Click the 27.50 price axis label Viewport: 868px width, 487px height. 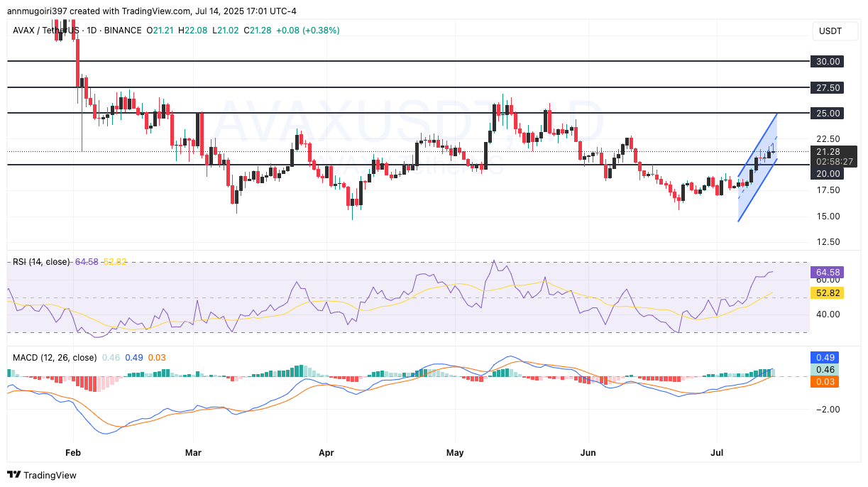tap(828, 87)
